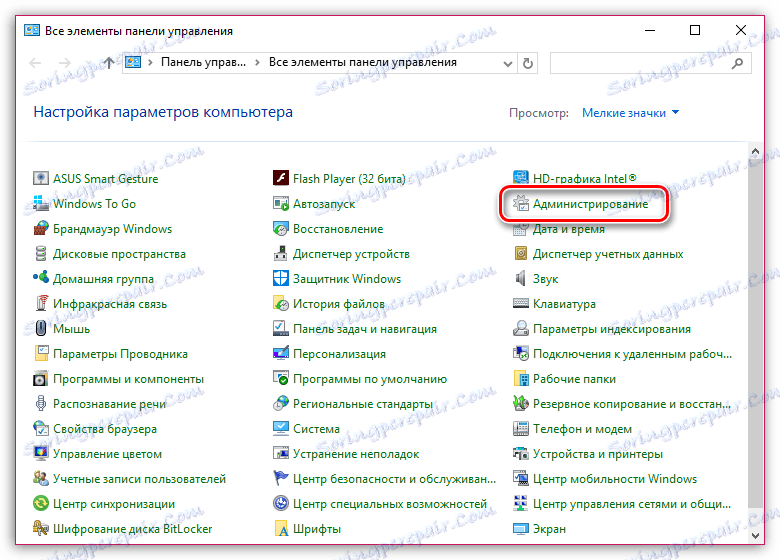Open the Flash Player icon
This screenshot has height=560, width=780.
tap(281, 178)
